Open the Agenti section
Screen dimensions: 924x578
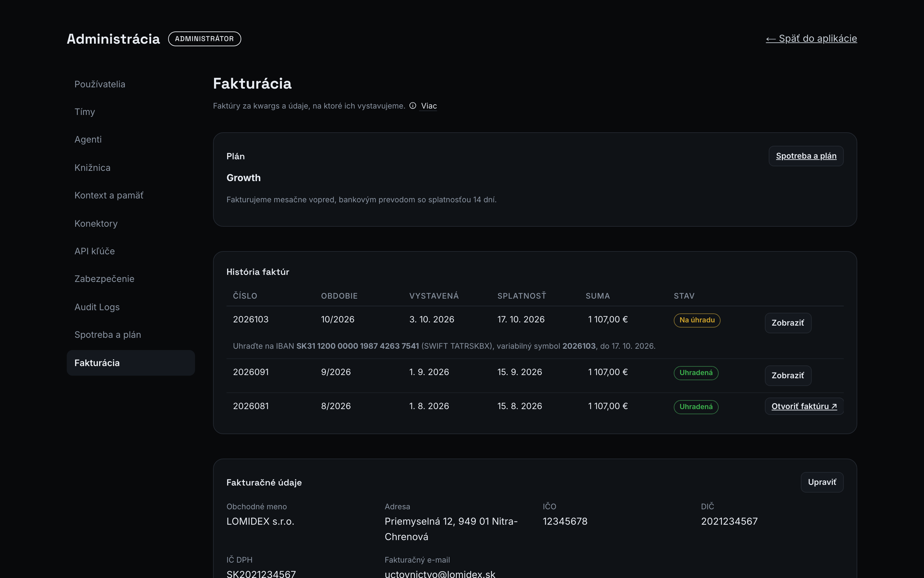[x=131, y=140]
